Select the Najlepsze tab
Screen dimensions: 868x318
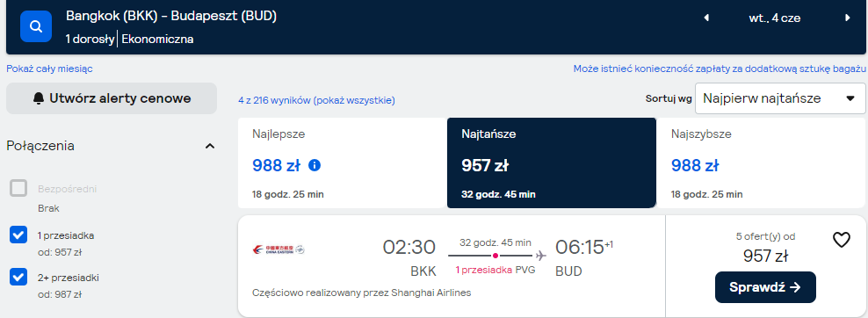(343, 163)
